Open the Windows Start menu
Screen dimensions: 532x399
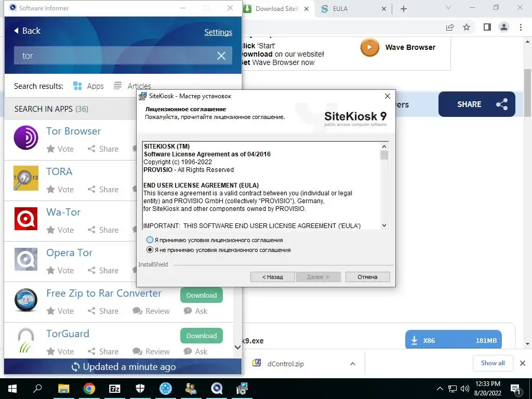coord(12,389)
